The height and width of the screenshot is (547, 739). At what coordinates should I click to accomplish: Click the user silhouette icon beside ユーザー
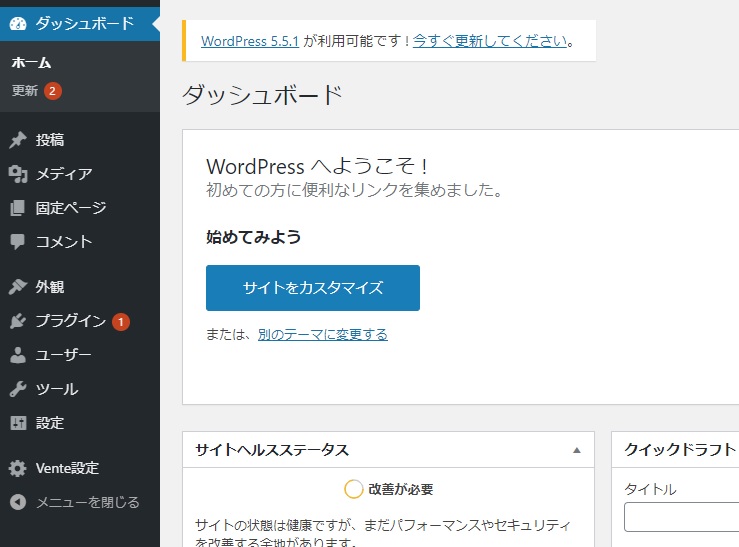[x=18, y=355]
